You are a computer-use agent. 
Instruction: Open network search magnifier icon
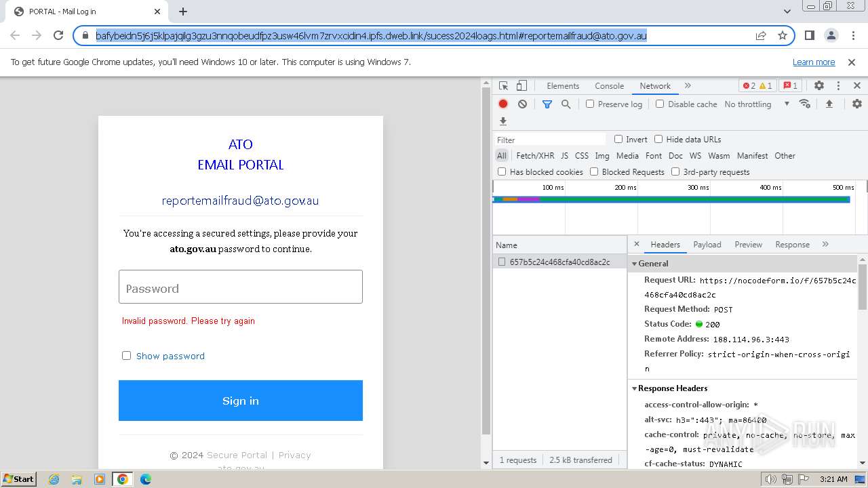[566, 104]
